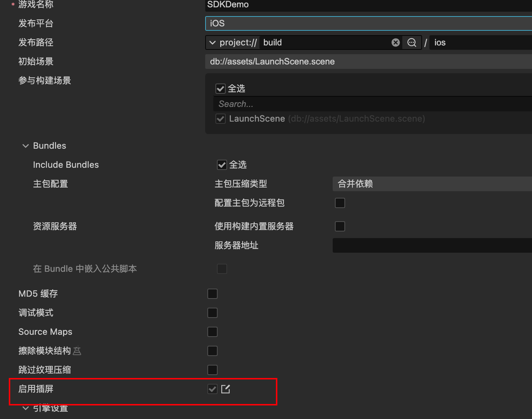Uncheck 全选 under 参与构建场景
The image size is (532, 419).
[221, 89]
